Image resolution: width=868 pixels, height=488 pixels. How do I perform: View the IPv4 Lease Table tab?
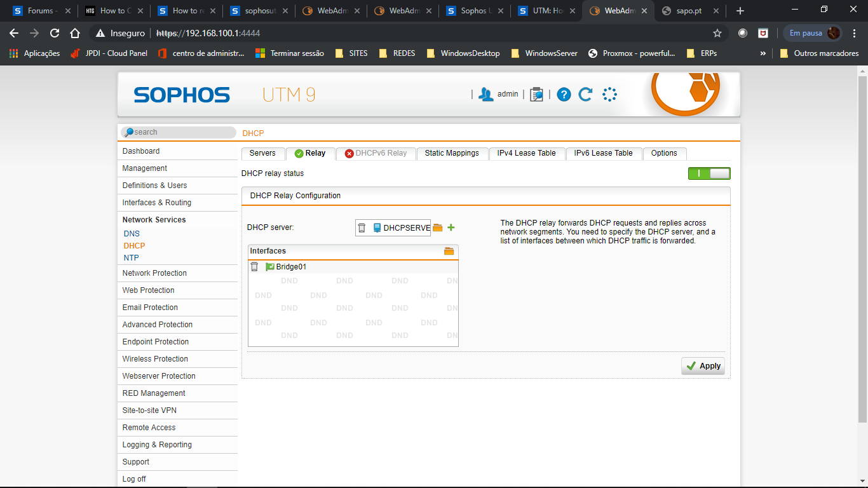point(527,153)
